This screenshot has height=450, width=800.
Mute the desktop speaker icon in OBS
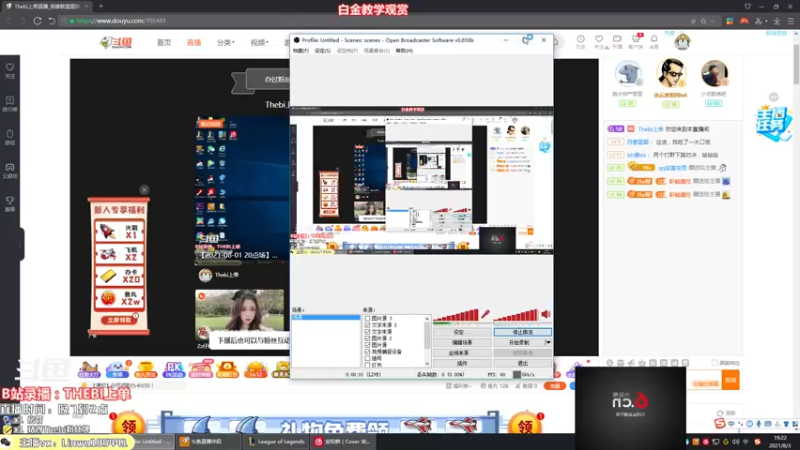(546, 314)
